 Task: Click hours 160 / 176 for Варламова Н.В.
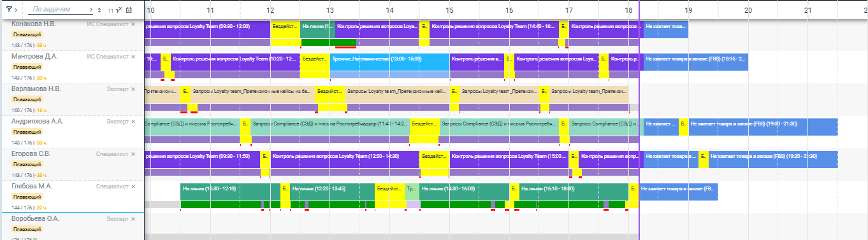click(x=22, y=110)
